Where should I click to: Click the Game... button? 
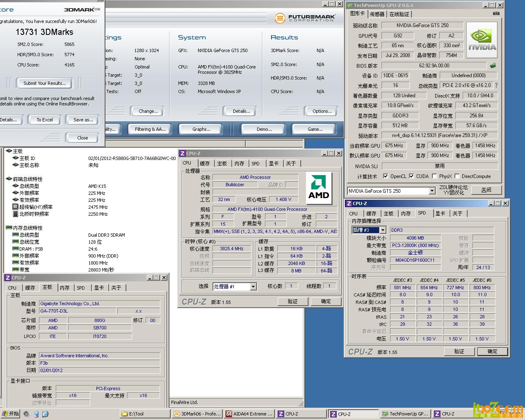(x=315, y=129)
